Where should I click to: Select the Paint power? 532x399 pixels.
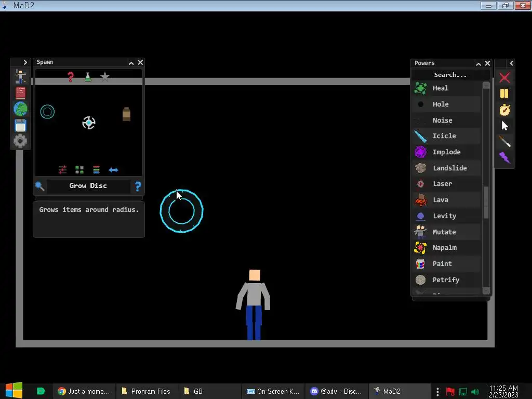pyautogui.click(x=446, y=263)
